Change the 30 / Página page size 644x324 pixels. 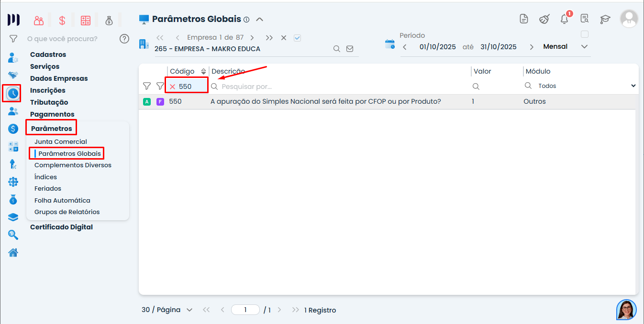pos(167,310)
